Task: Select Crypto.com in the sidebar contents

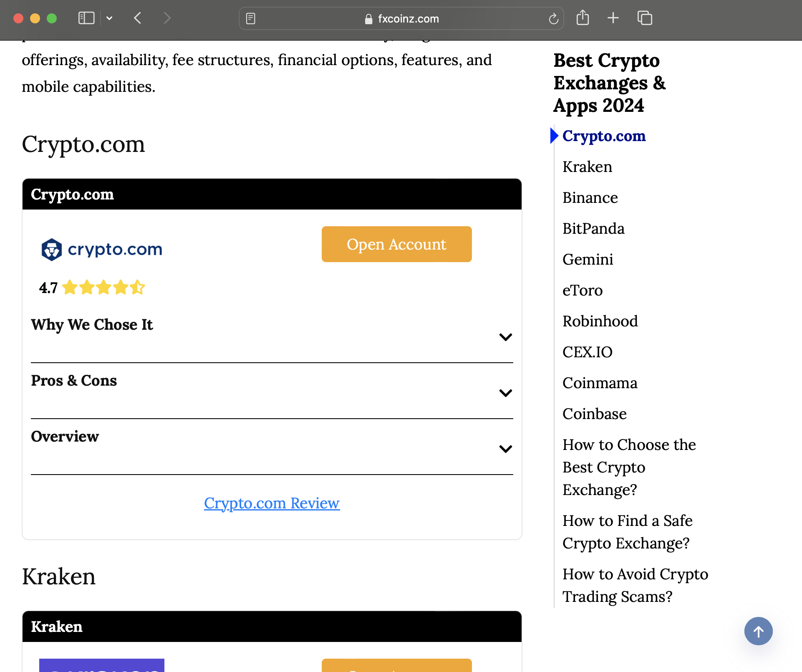Action: 604,136
